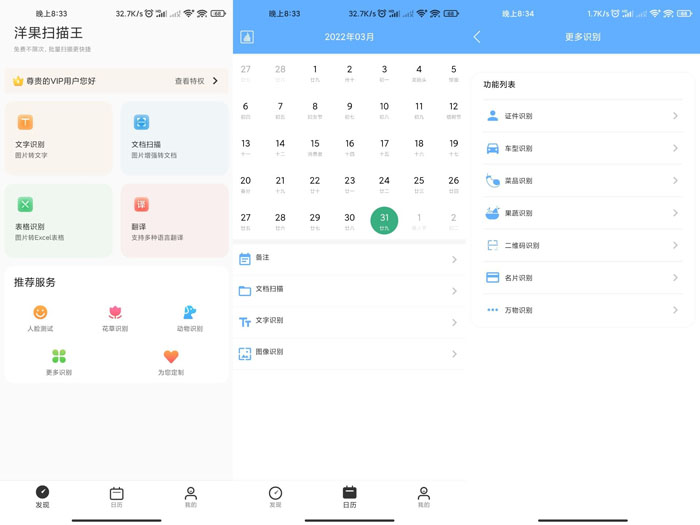The height and width of the screenshot is (525, 700).
Task: Select highlighted date 31 in calendar
Action: 384,221
